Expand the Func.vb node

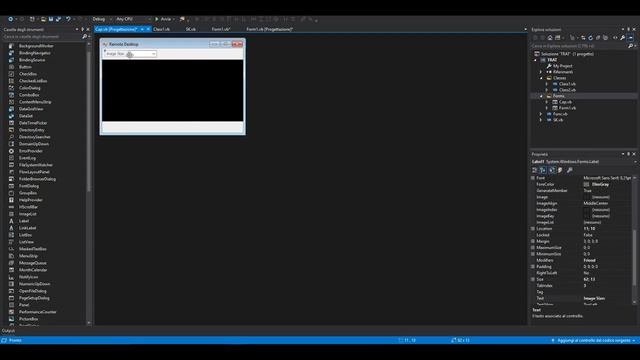coord(541,114)
